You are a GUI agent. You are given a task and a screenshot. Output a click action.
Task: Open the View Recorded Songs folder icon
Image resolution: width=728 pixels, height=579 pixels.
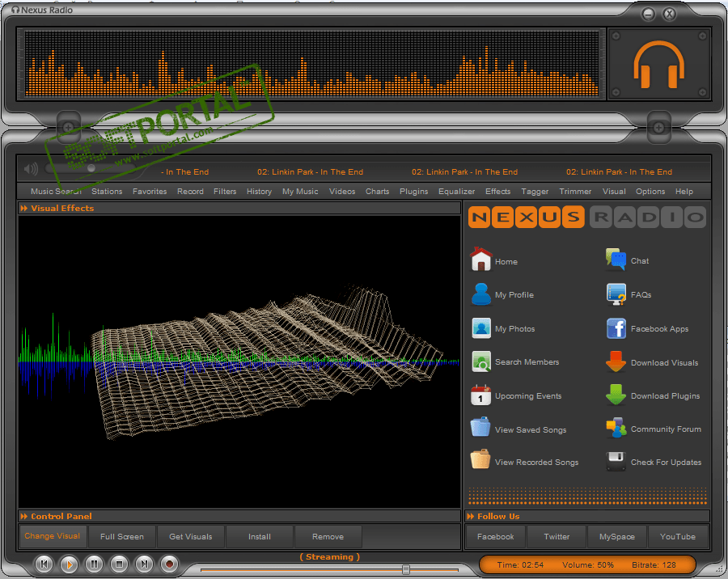[480, 459]
